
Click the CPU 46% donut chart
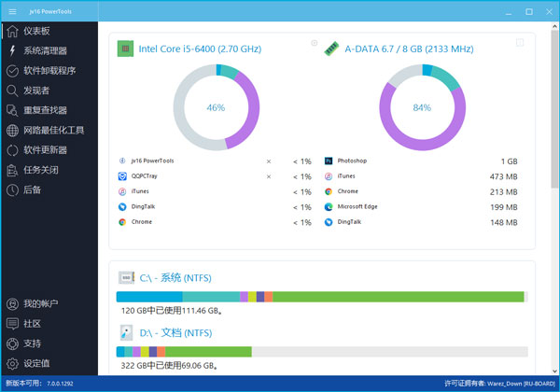(217, 107)
